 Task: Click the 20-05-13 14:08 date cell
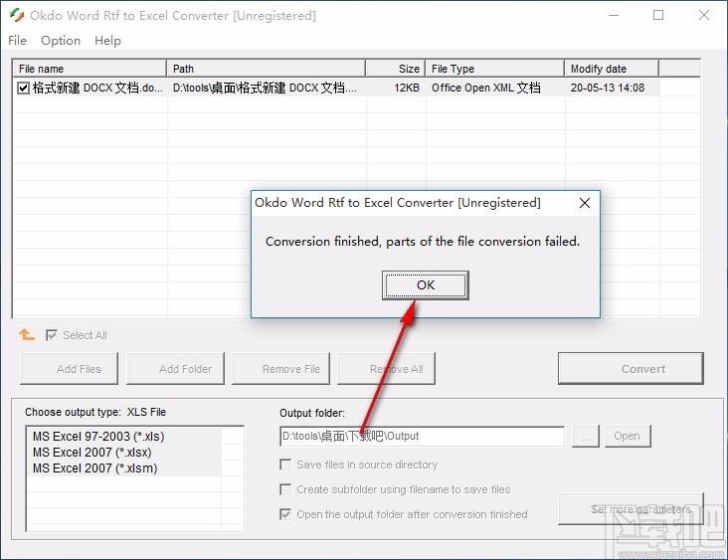(608, 88)
